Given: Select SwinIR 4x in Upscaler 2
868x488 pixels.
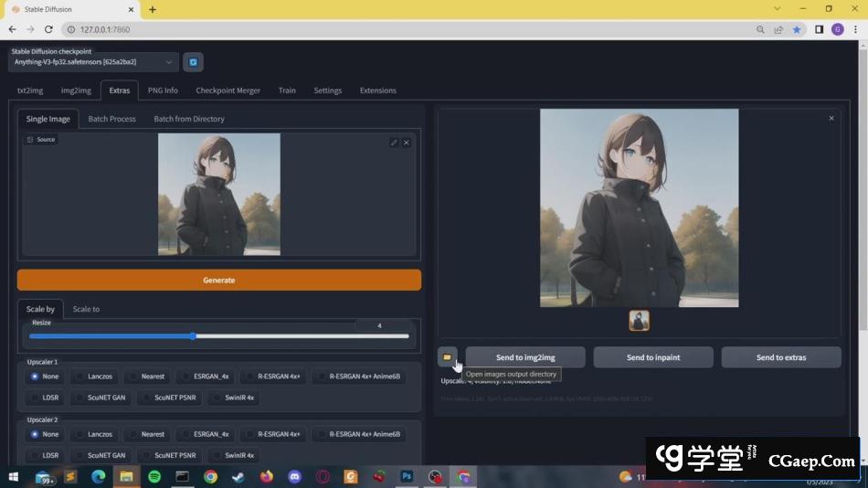Looking at the screenshot, I should pos(232,455).
